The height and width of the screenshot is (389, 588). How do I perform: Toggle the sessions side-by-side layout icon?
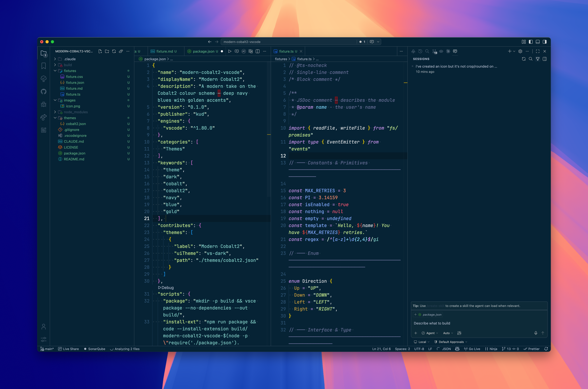click(545, 59)
